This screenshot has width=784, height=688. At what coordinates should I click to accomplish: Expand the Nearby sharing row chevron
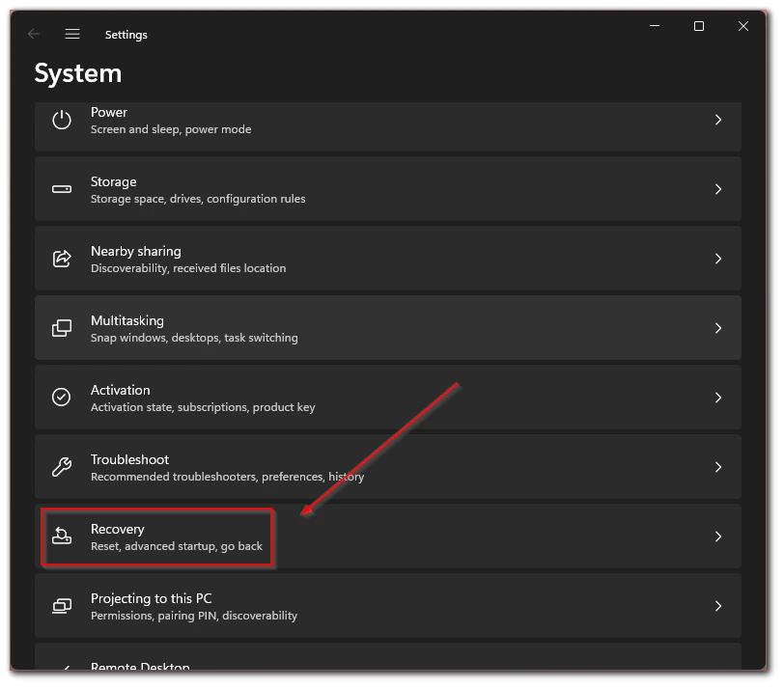click(x=718, y=259)
